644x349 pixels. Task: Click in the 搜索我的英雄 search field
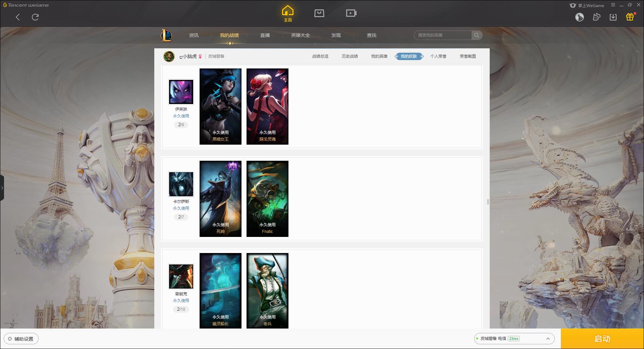point(443,35)
